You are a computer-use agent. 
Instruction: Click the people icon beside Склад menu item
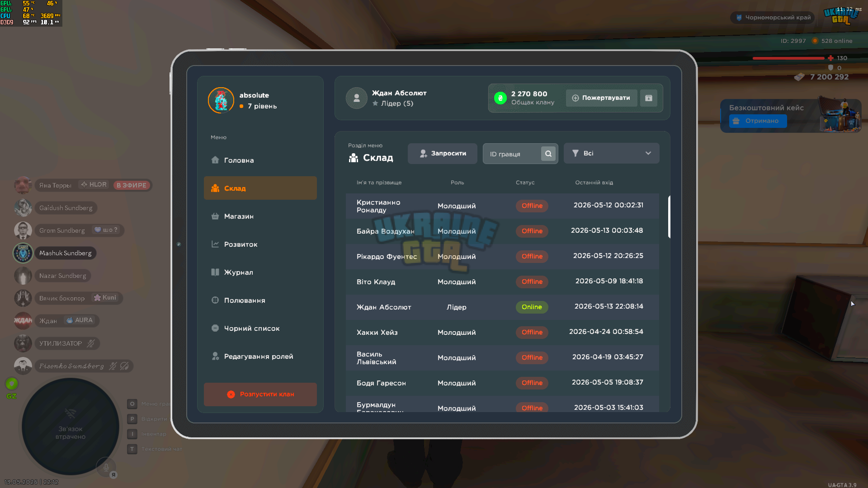215,188
